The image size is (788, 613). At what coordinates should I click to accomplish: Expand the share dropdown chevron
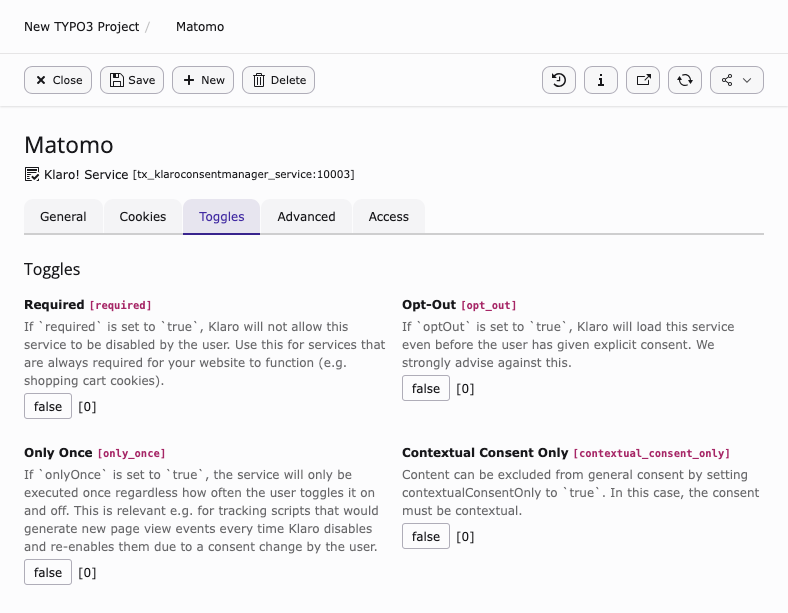pyautogui.click(x=747, y=80)
